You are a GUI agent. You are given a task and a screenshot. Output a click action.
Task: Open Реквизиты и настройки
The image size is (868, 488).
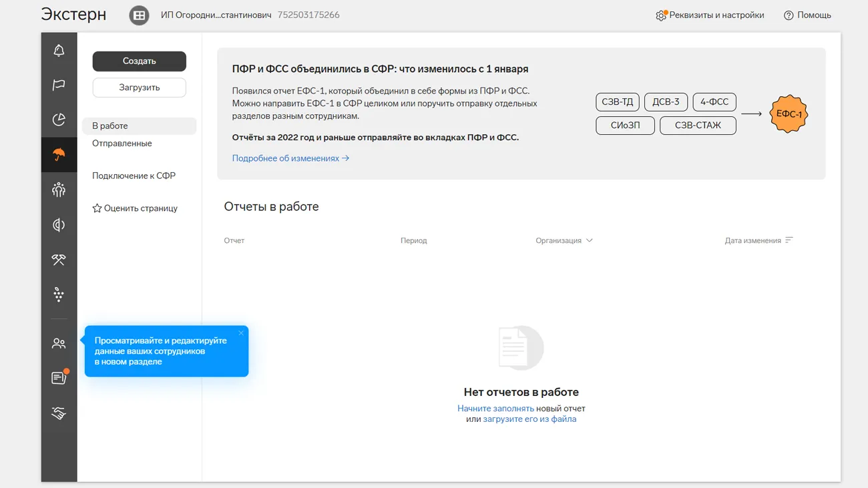710,15
